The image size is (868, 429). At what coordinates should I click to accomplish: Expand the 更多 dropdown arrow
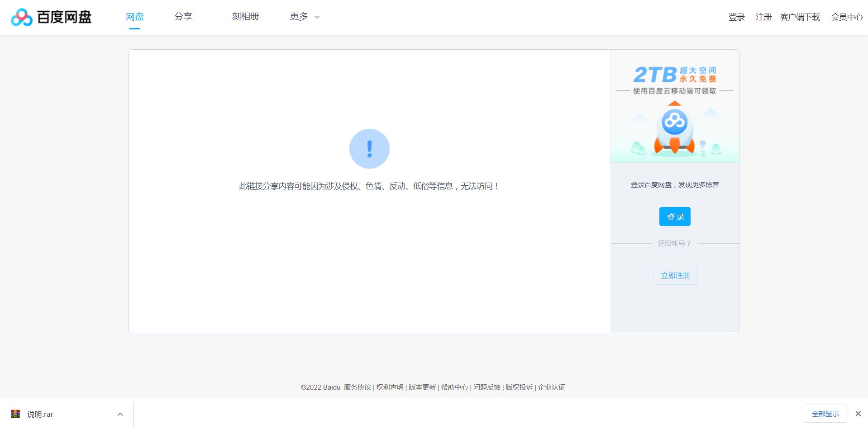(317, 18)
